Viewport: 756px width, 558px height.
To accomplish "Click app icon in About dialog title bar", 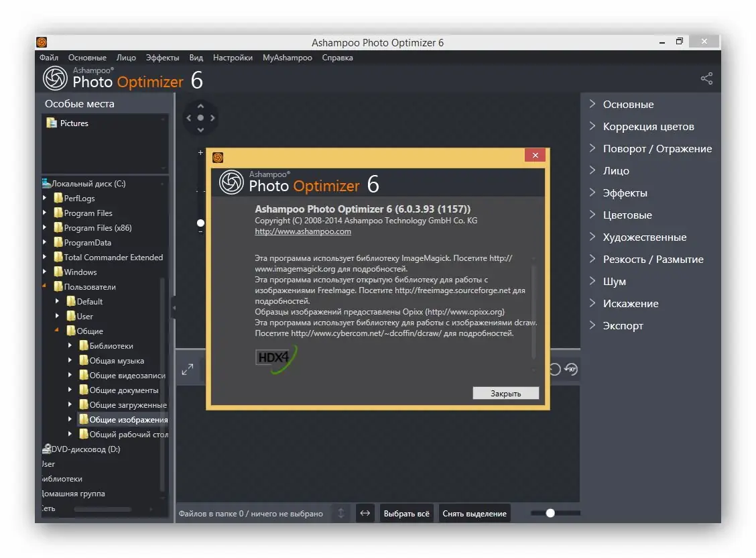I will point(218,157).
